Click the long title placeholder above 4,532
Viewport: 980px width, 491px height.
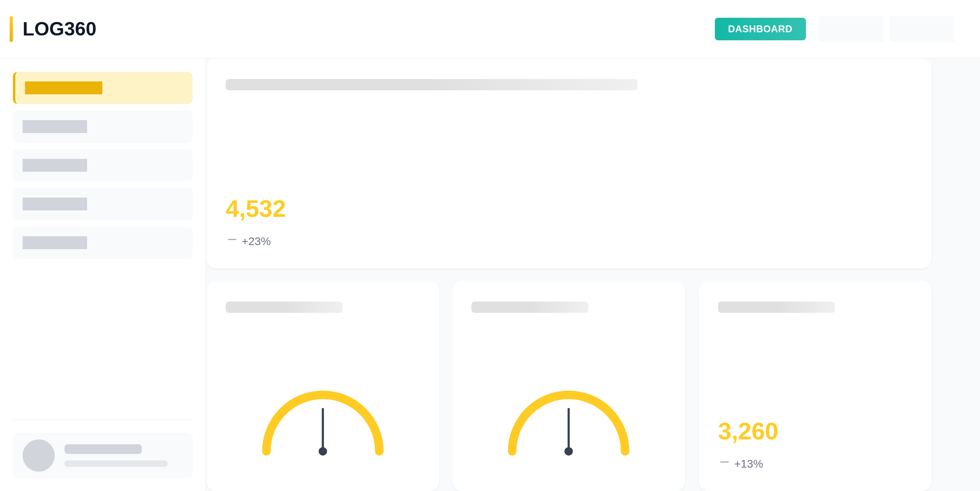coord(431,85)
